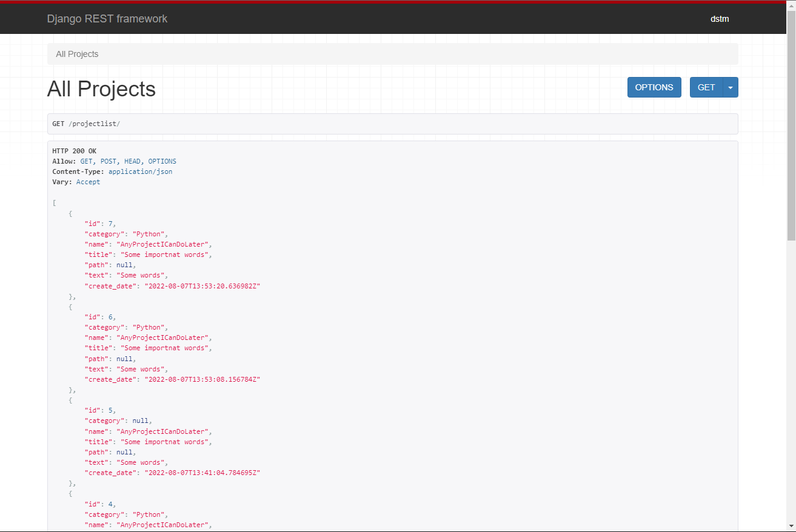Click the Vary: Accept header line
This screenshot has width=796, height=532.
tap(76, 182)
